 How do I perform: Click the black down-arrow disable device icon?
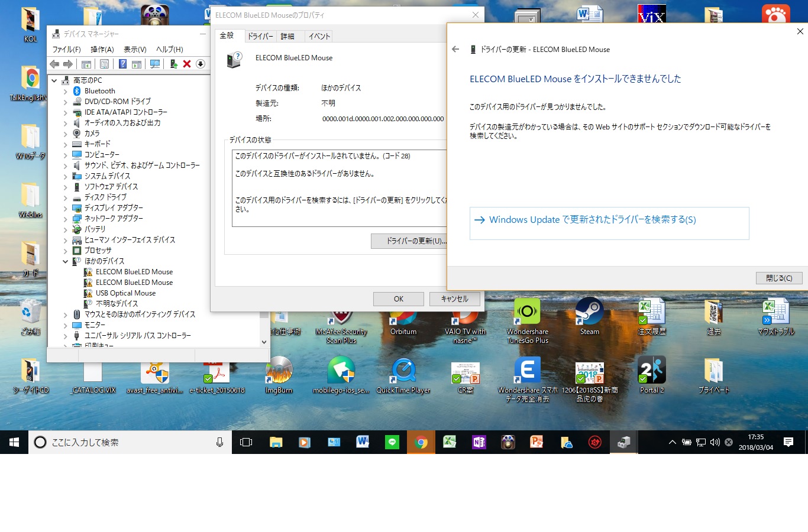(x=201, y=64)
